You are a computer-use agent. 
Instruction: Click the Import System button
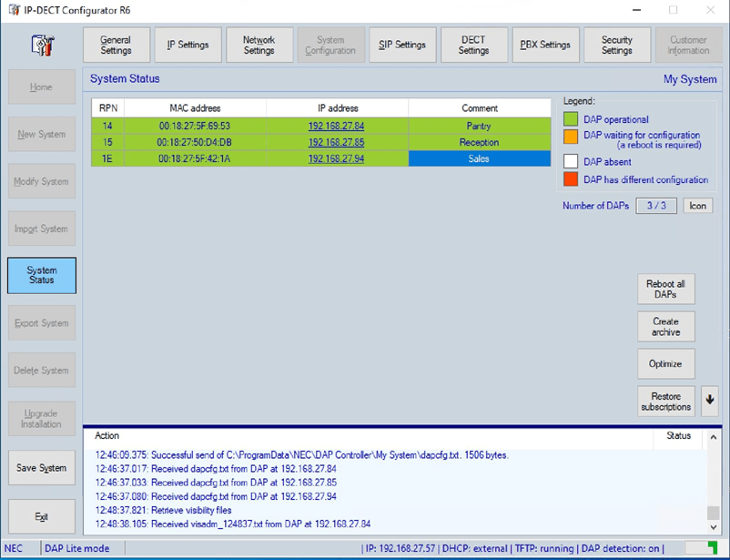(42, 229)
